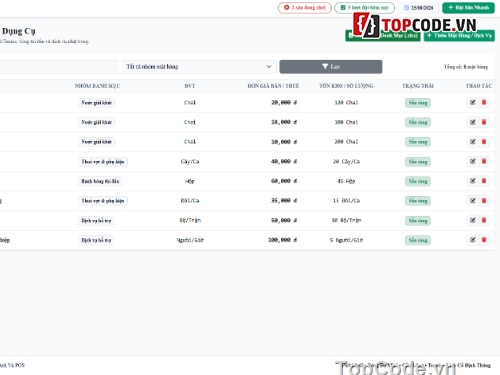Screen dimensions: 500x375
Task: Delete the item priced 100,000 đ
Action: (484, 240)
